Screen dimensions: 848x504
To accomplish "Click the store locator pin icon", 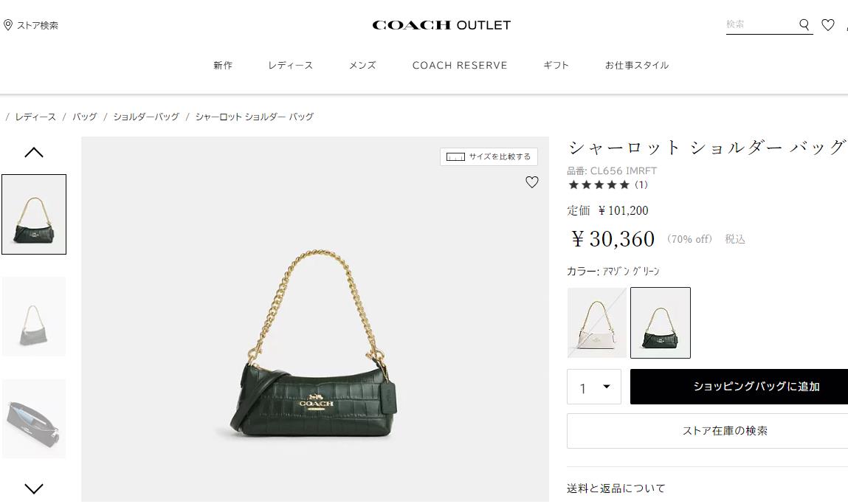I will coord(8,25).
